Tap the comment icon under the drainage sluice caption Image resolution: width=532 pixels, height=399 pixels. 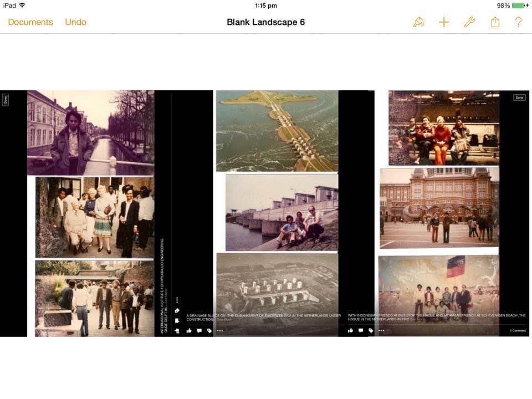coord(199,331)
